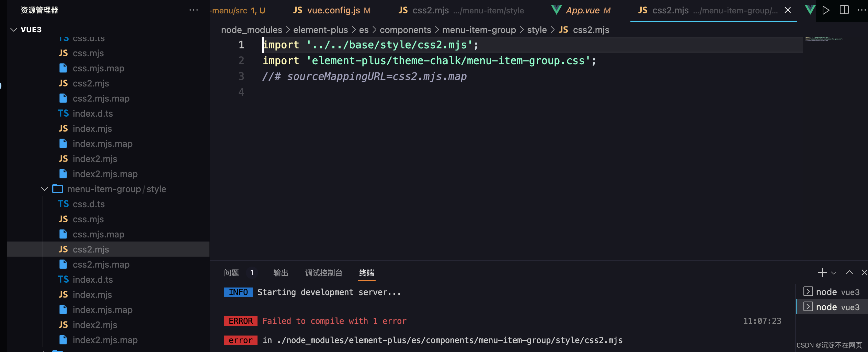Open editor actions via the ellipsis icon
868x352 pixels.
point(862,10)
